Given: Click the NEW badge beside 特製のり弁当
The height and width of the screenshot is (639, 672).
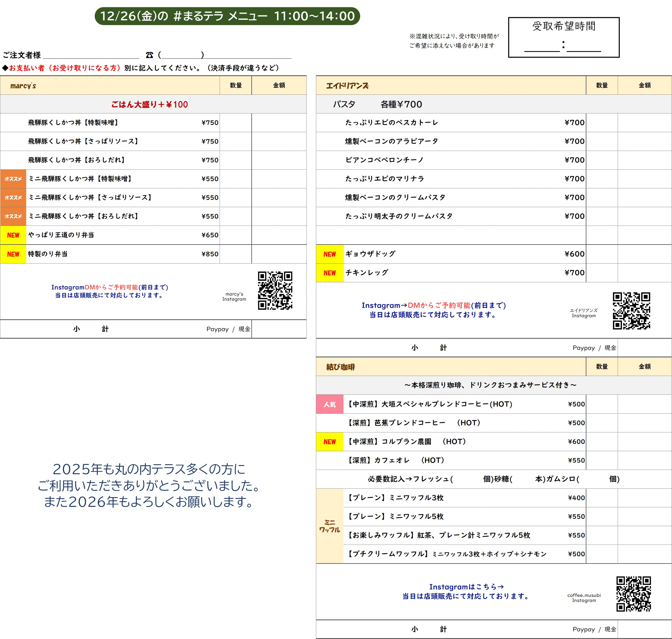Looking at the screenshot, I should (x=13, y=254).
